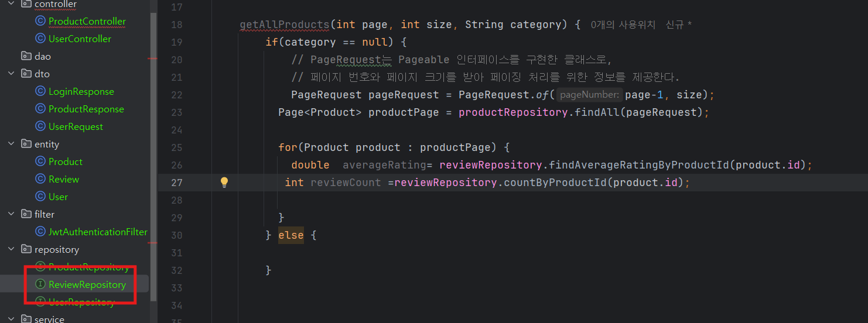Open UserController in the project tree

80,39
